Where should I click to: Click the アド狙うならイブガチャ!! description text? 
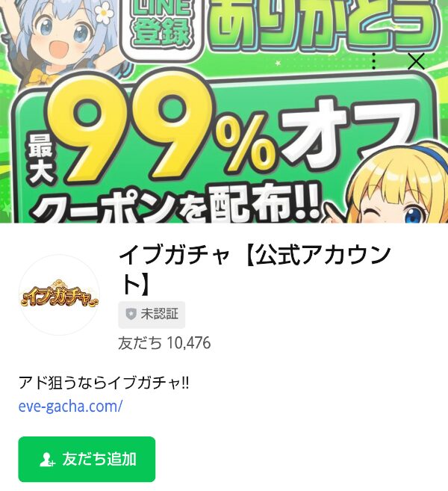click(x=104, y=383)
